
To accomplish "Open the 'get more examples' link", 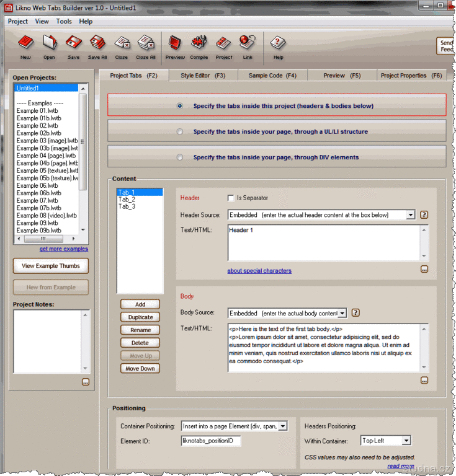I will tap(64, 249).
